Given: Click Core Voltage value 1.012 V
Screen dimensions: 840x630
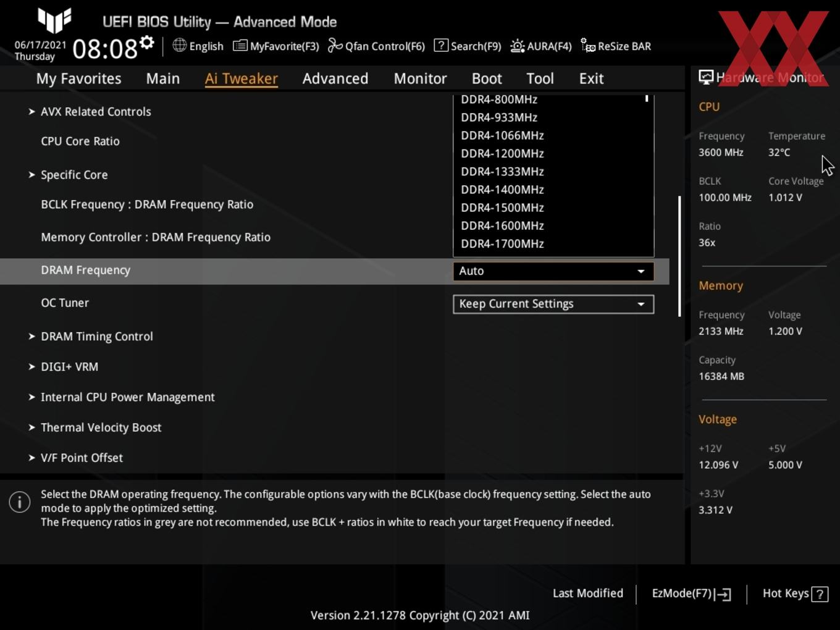Looking at the screenshot, I should 786,198.
